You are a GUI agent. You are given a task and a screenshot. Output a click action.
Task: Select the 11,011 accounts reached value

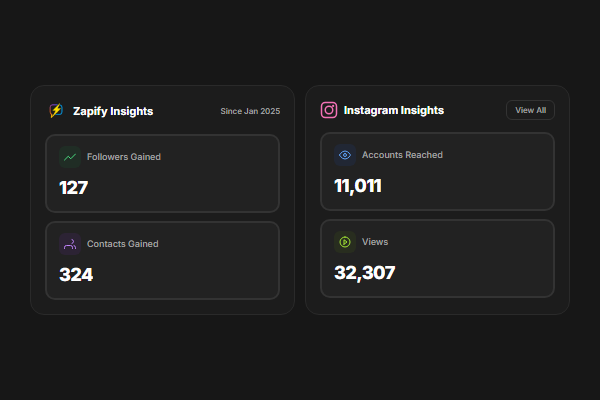click(x=358, y=185)
